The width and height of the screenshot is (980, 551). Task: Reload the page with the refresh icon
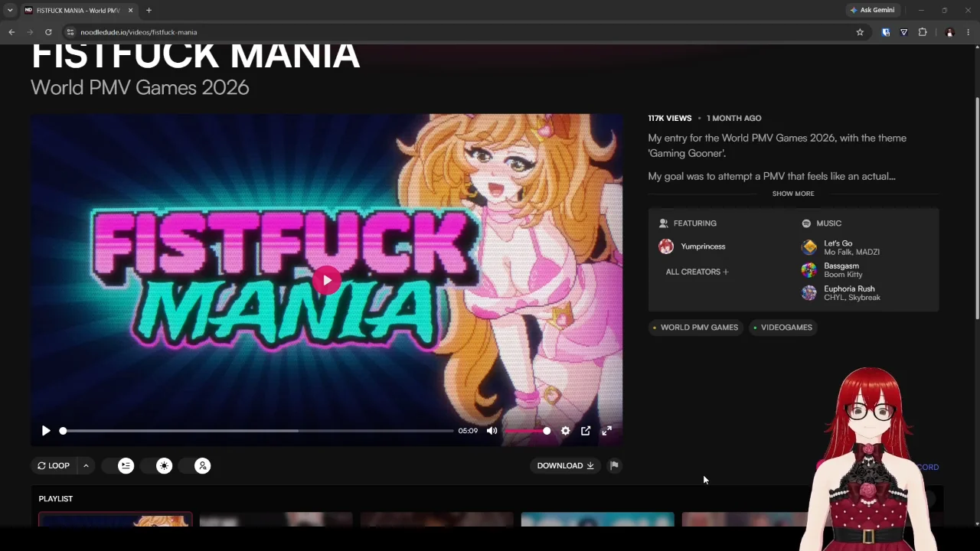pos(48,32)
